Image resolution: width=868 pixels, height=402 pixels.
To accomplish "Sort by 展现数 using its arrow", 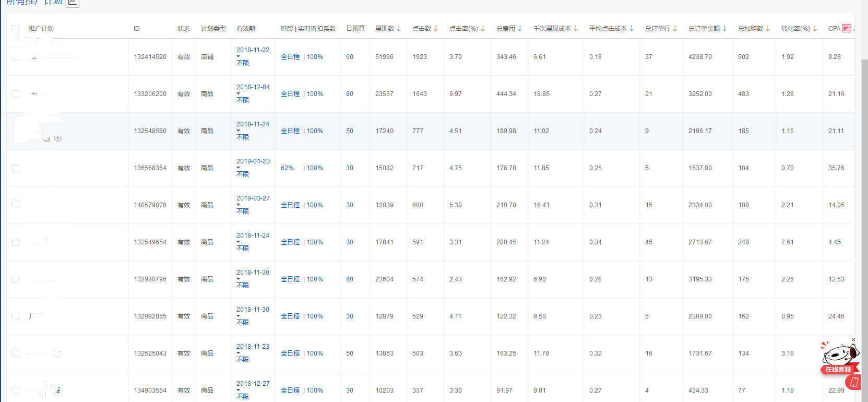I will tap(399, 28).
